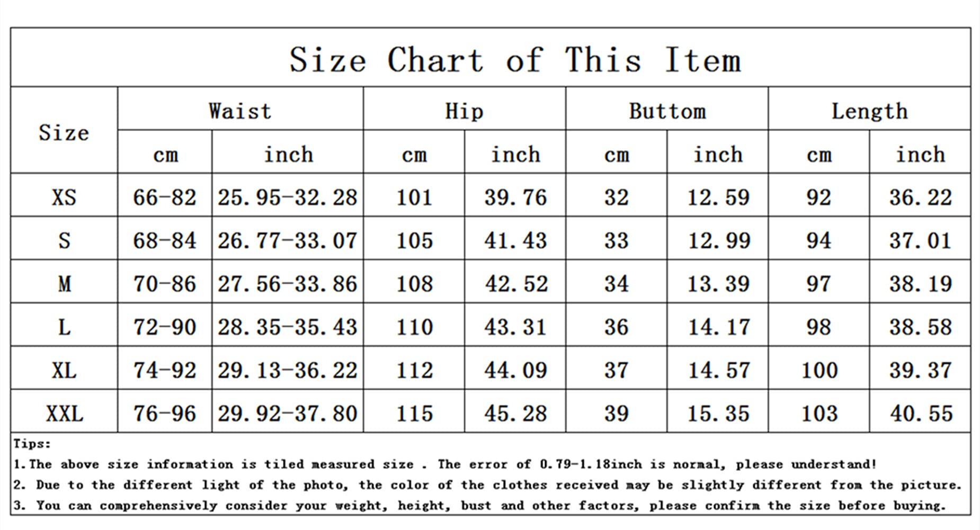Click the M size row label
Image resolution: width=980 pixels, height=530 pixels.
click(64, 284)
